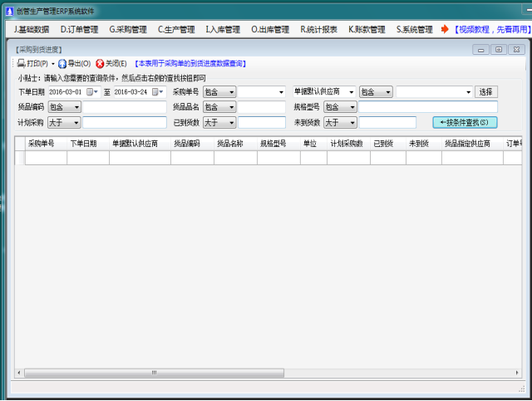Click the red 关闭 close icon
Screen dimensions: 532x401
click(100, 63)
